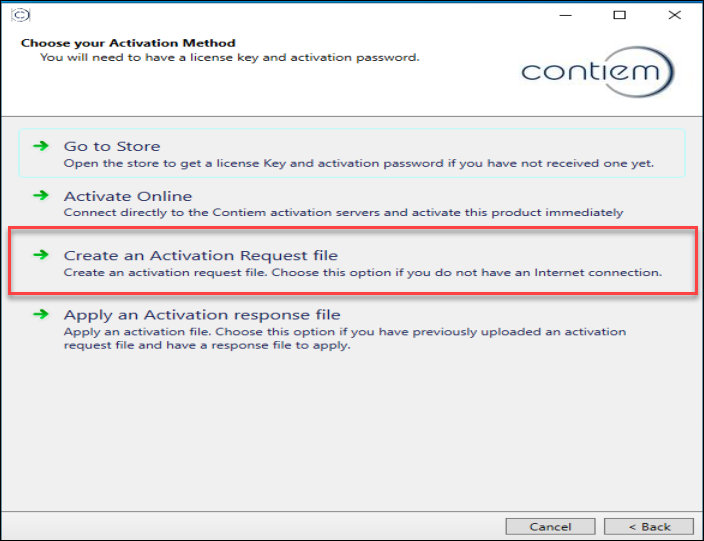Click the application icon in the title bar

[x=22, y=15]
